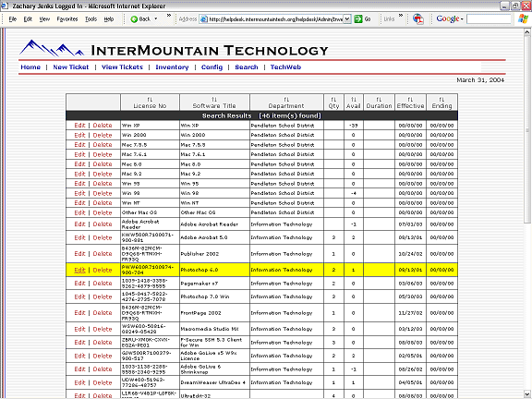532x399 pixels.
Task: Sort by Duration column header
Action: point(379,103)
